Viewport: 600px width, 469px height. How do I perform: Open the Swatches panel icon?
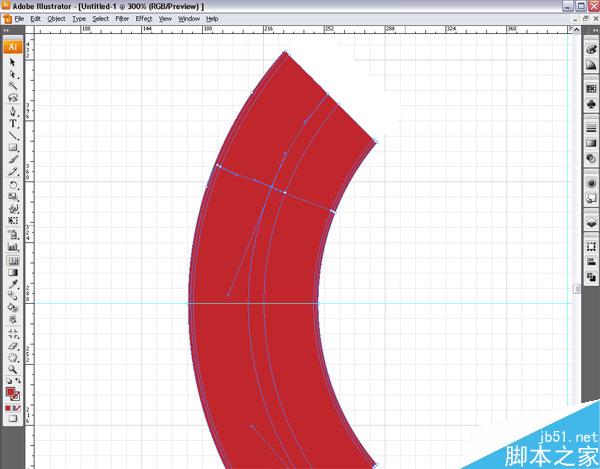pos(591,89)
